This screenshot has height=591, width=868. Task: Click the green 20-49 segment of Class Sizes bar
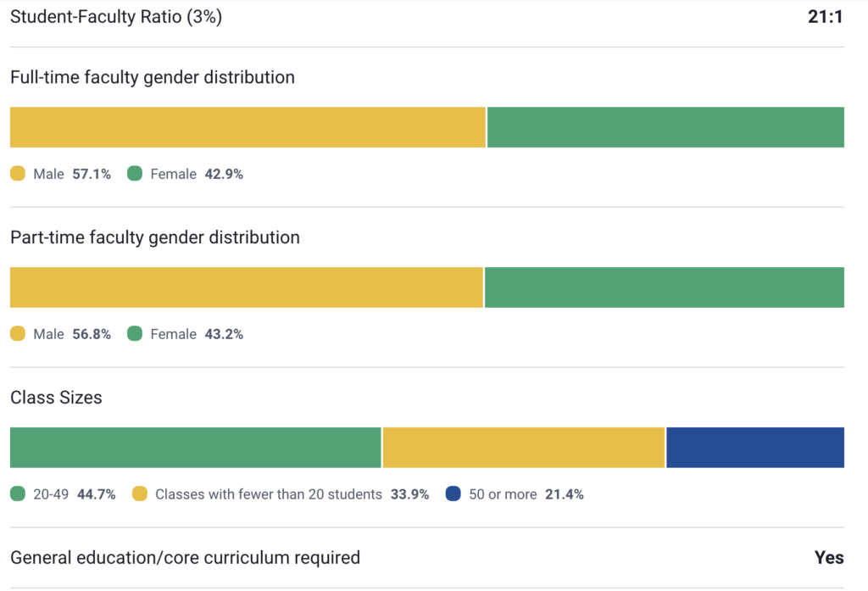[x=195, y=448]
